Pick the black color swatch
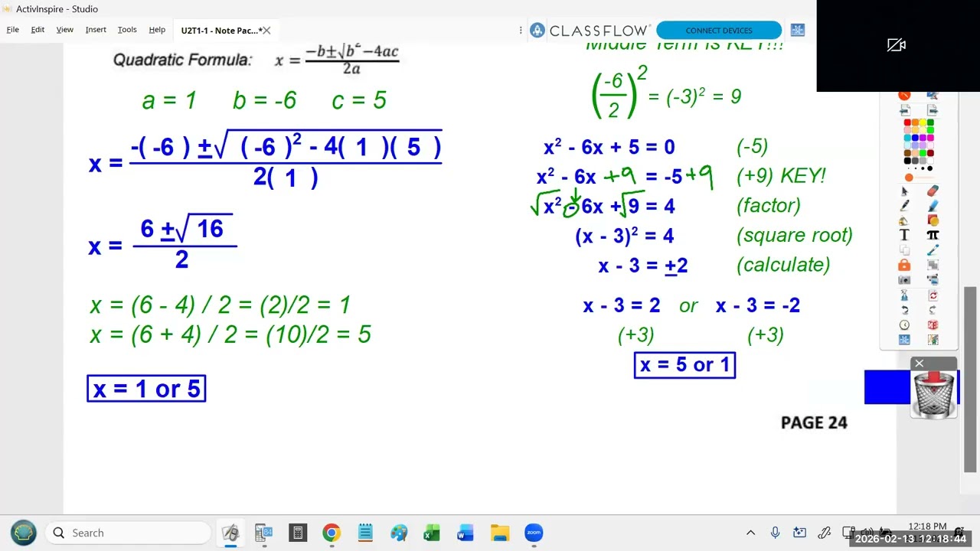The width and height of the screenshot is (980, 551). pos(907,160)
